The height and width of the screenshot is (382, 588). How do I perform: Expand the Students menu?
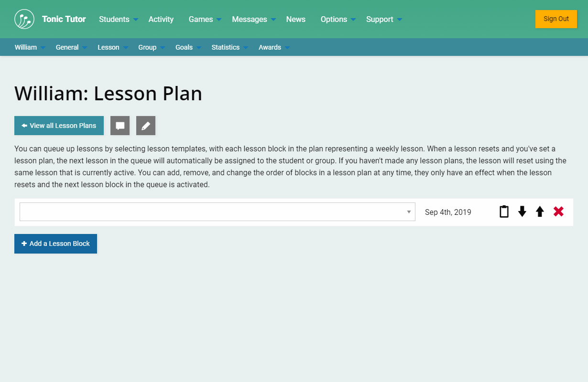tap(118, 19)
